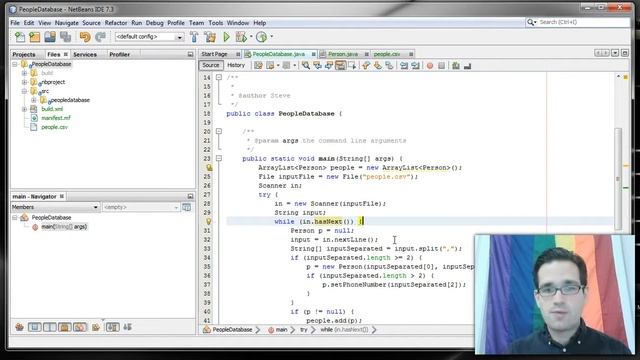Click the History view button
Image resolution: width=640 pixels, height=360 pixels.
(236, 65)
